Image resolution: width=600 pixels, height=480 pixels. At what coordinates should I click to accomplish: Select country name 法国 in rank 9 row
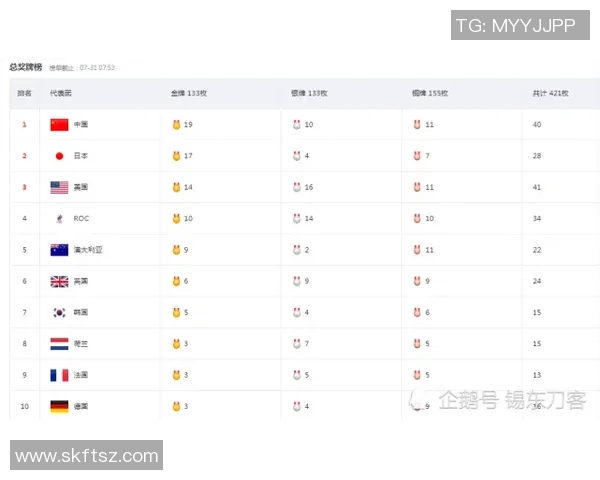[x=81, y=375]
